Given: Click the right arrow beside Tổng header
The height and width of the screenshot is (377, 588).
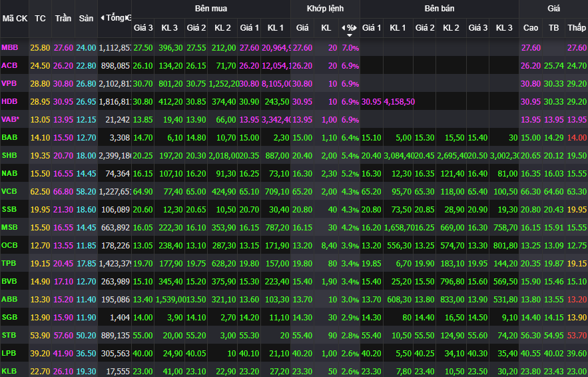Looking at the screenshot, I should click(x=128, y=18).
